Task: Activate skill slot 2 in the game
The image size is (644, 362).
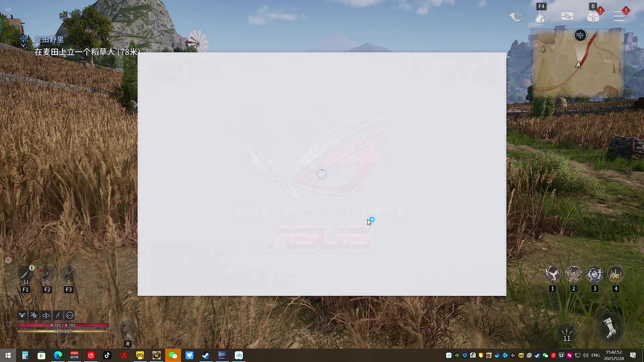Action: [573, 274]
